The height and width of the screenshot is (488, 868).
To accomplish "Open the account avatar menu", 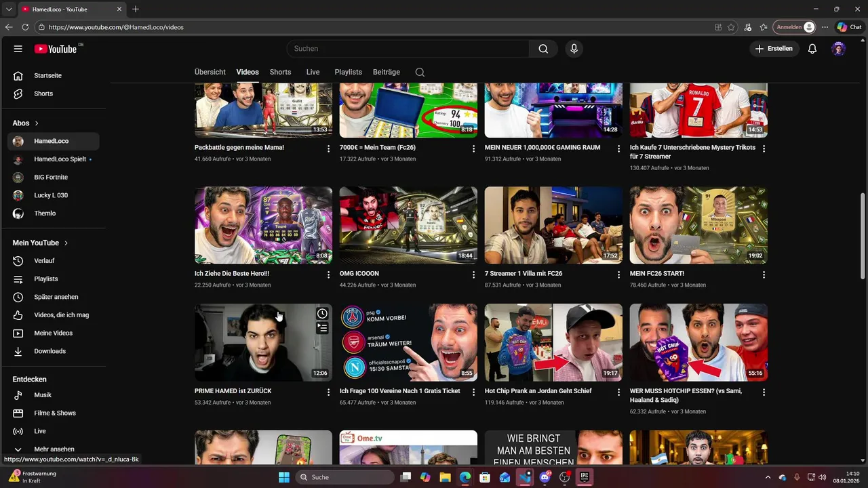I will coord(839,49).
